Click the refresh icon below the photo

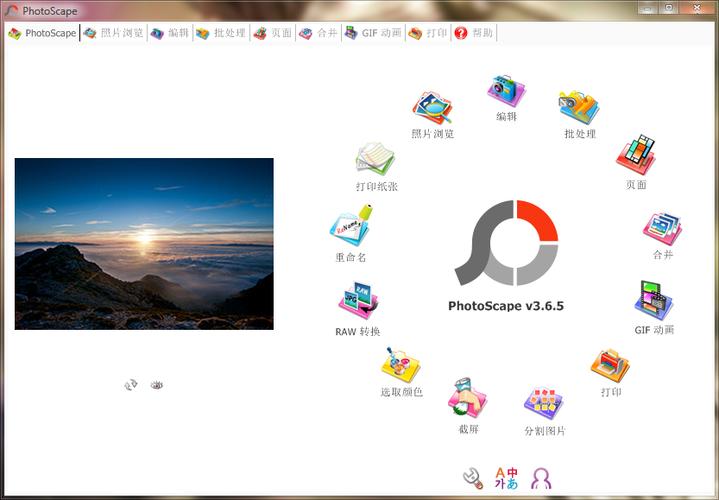[130, 384]
